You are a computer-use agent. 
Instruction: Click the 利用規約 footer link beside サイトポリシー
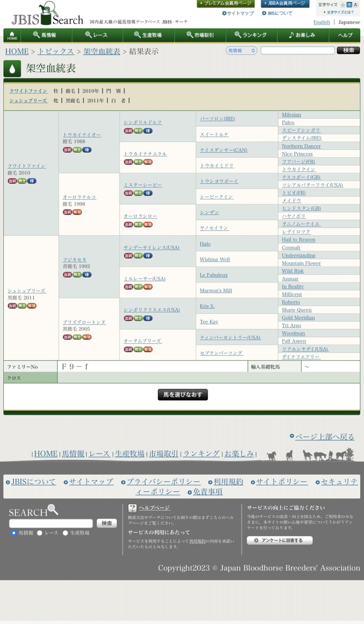click(x=228, y=482)
